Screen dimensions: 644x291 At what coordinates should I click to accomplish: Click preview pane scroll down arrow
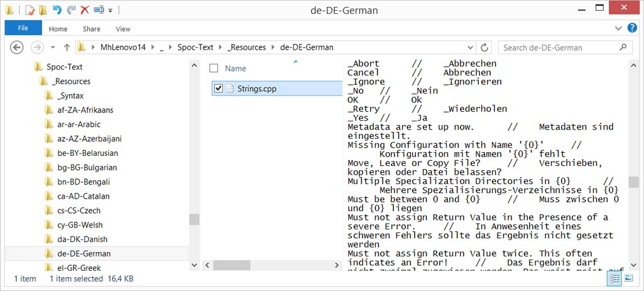[634, 265]
